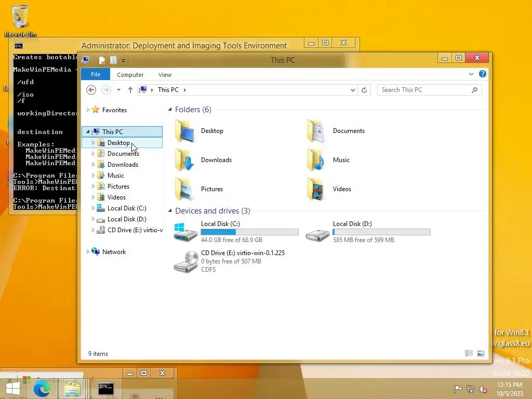Select Network in the navigation pane
The width and height of the screenshot is (532, 399).
[x=114, y=252]
